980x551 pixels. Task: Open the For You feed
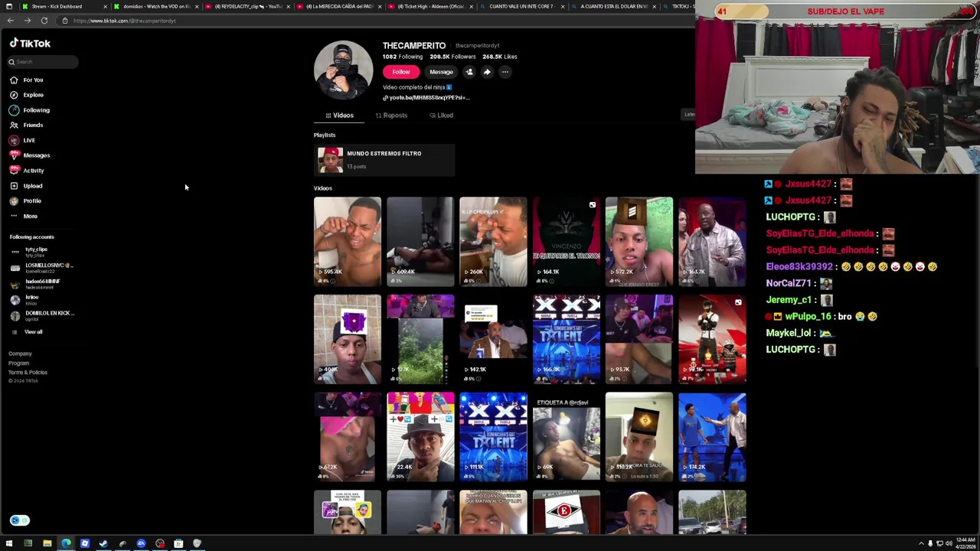tap(26, 80)
